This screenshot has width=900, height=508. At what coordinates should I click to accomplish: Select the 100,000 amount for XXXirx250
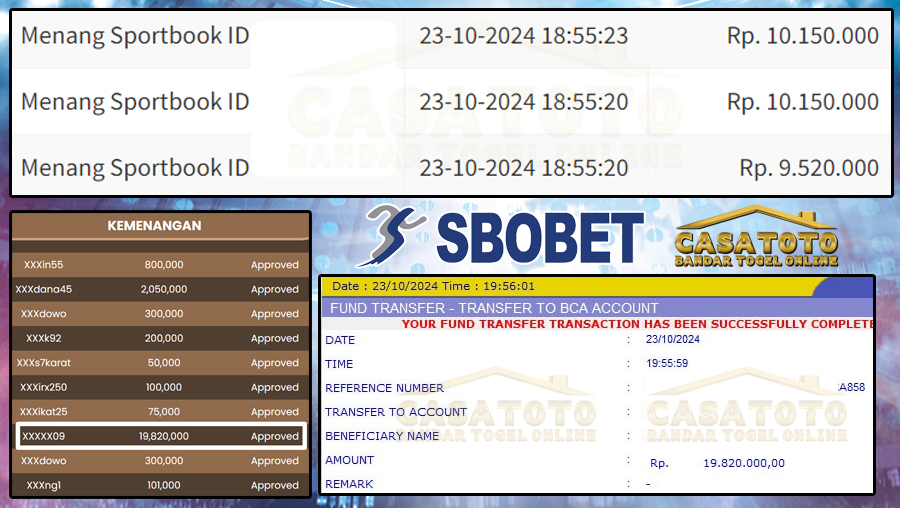click(x=163, y=387)
